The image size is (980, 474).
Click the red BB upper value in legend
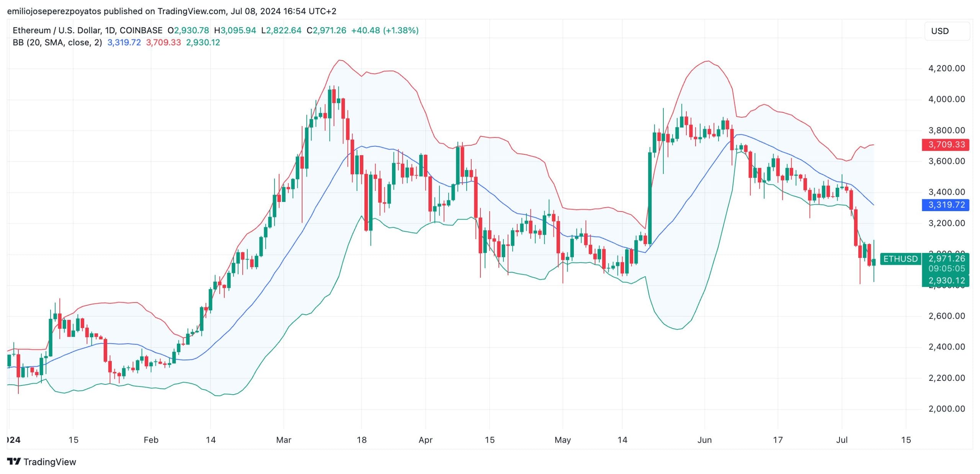click(163, 43)
